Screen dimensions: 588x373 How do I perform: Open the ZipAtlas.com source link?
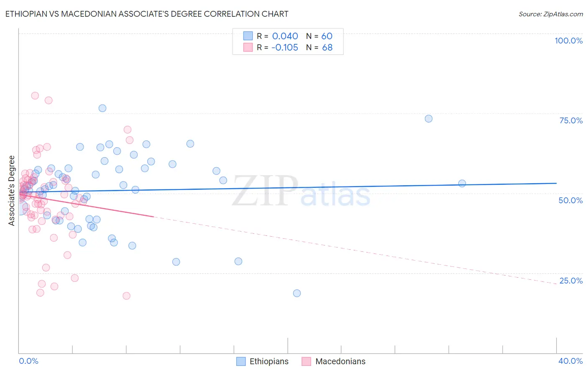pos(551,14)
